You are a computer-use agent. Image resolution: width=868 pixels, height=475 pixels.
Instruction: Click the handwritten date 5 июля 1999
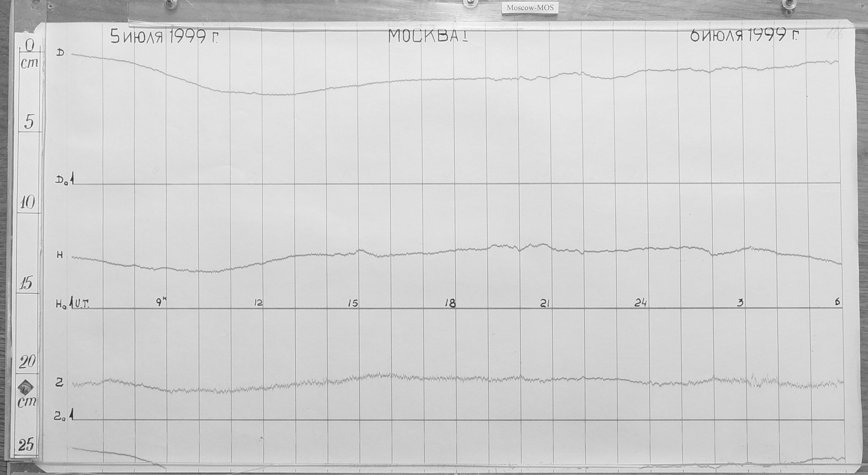click(164, 37)
